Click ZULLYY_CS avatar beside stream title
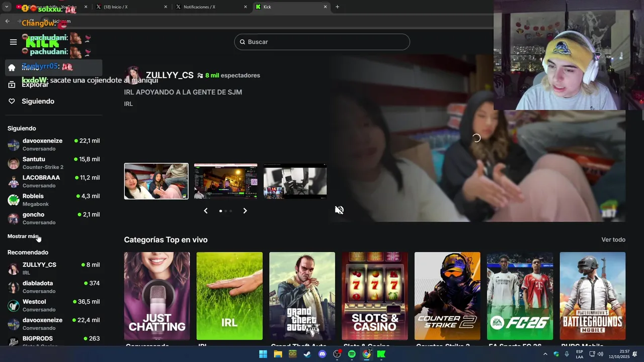Image resolution: width=644 pixels, height=362 pixels. (133, 75)
